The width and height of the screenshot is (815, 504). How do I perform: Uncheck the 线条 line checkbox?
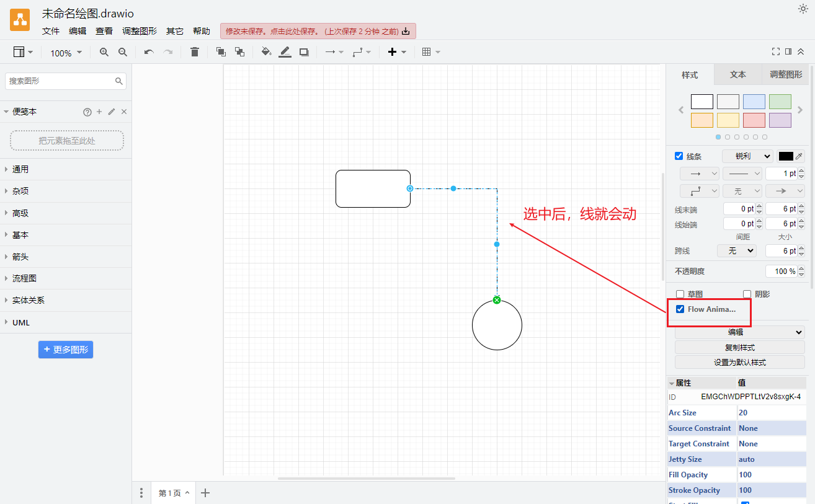[x=679, y=156]
